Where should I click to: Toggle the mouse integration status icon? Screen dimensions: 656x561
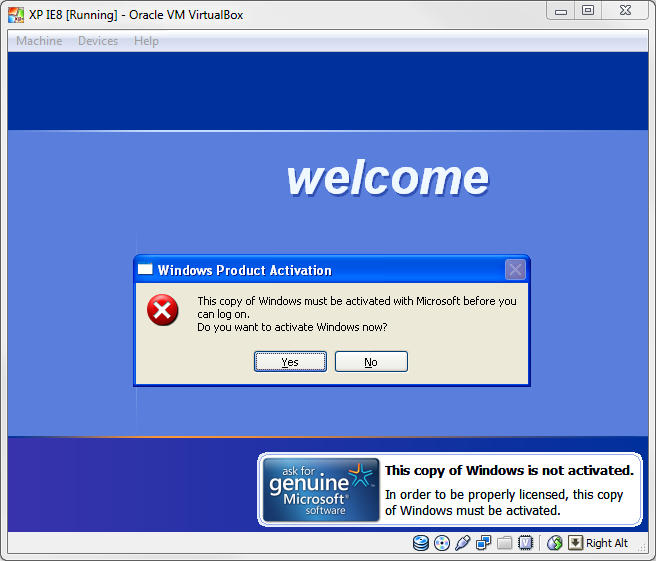coord(555,543)
